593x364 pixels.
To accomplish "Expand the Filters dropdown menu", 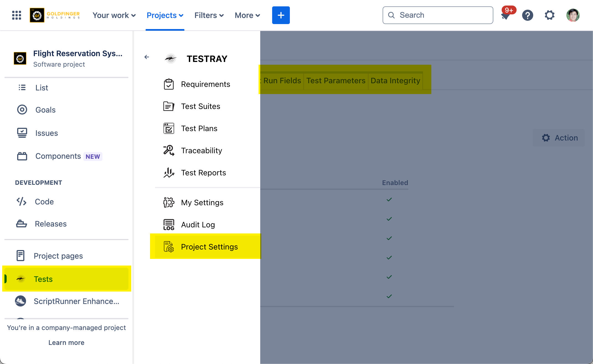I will (x=209, y=15).
